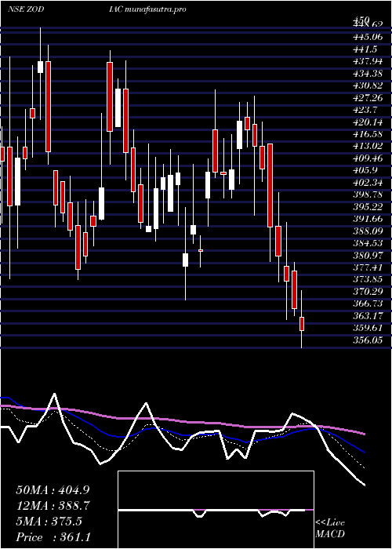Viewport: 392px width, 549px height.
Task: Click the 366.73 price axis label
Action: [367, 304]
